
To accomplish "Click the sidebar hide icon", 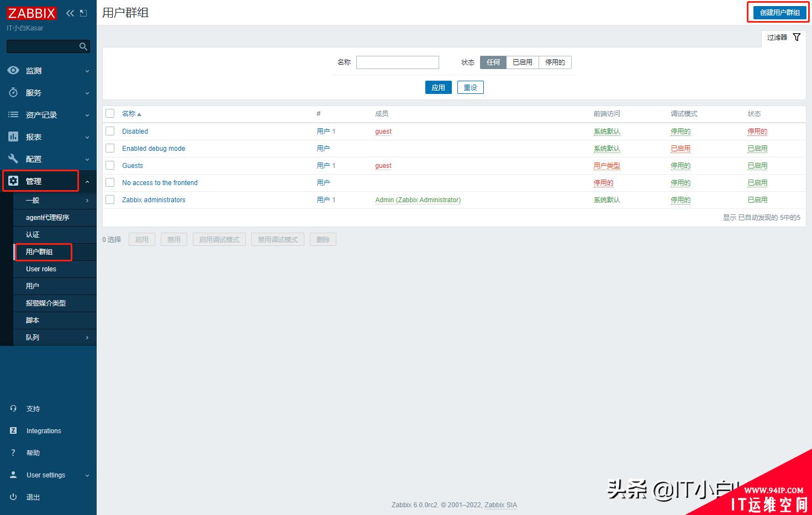I will (x=83, y=13).
